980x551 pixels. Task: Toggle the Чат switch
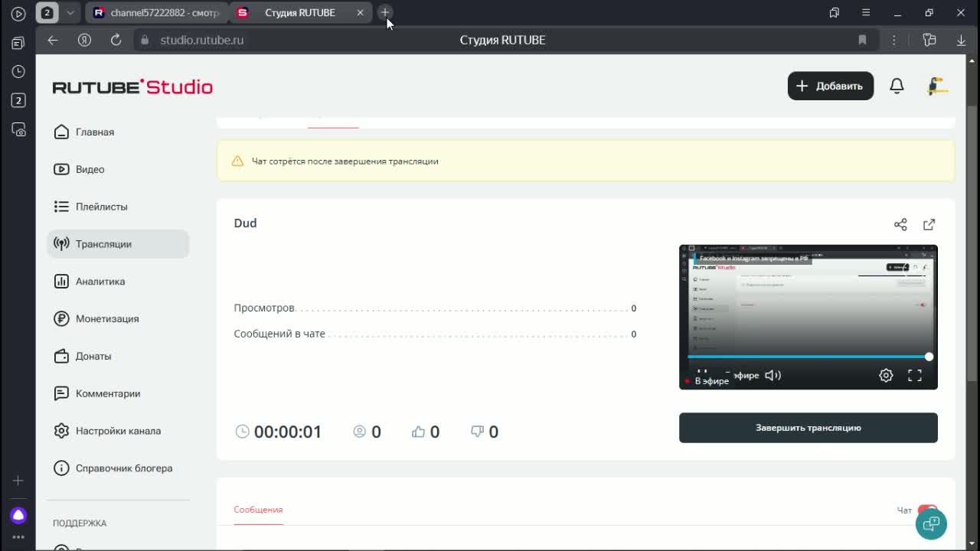click(x=927, y=510)
